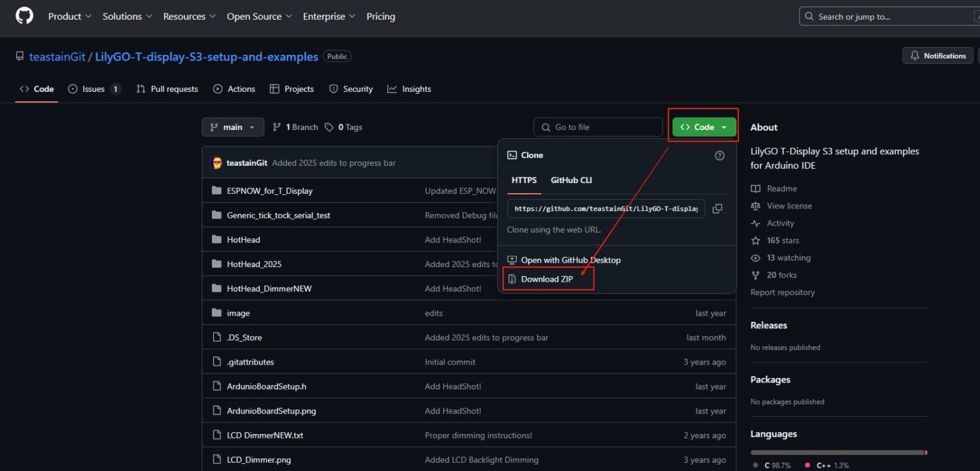The height and width of the screenshot is (471, 980).
Task: Open the HotHead_2025 folder
Action: [254, 264]
